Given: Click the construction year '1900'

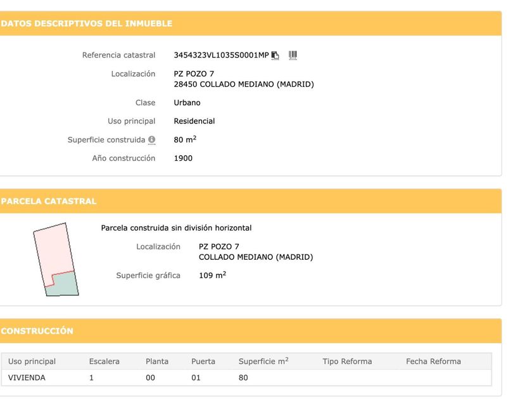Looking at the screenshot, I should [183, 158].
